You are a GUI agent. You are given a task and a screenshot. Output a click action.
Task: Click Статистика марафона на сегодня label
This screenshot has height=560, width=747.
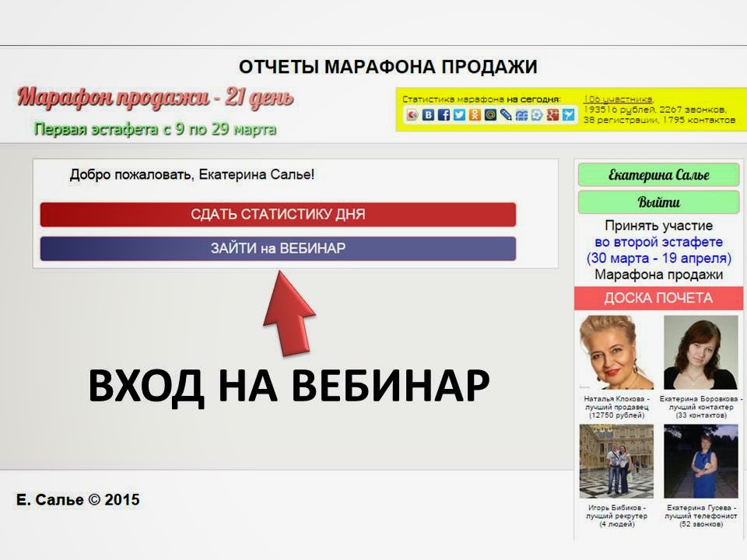click(482, 100)
